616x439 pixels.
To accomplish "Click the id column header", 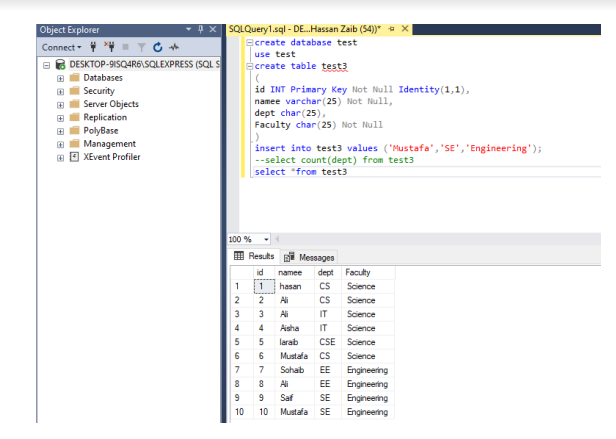I will [x=264, y=272].
